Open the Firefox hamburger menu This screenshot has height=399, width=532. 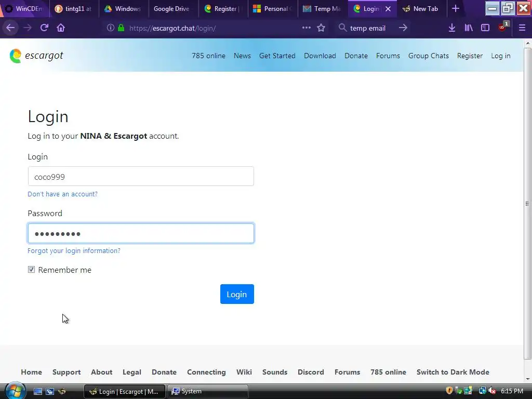click(522, 28)
